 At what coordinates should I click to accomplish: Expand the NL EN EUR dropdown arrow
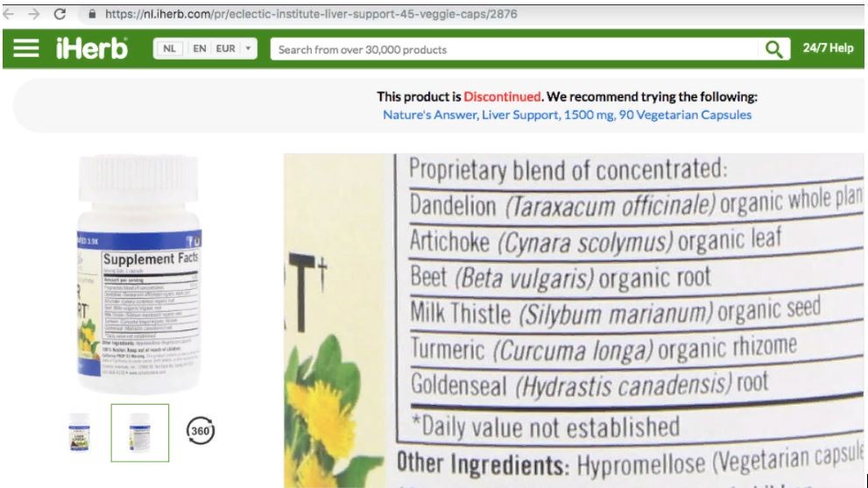click(248, 49)
